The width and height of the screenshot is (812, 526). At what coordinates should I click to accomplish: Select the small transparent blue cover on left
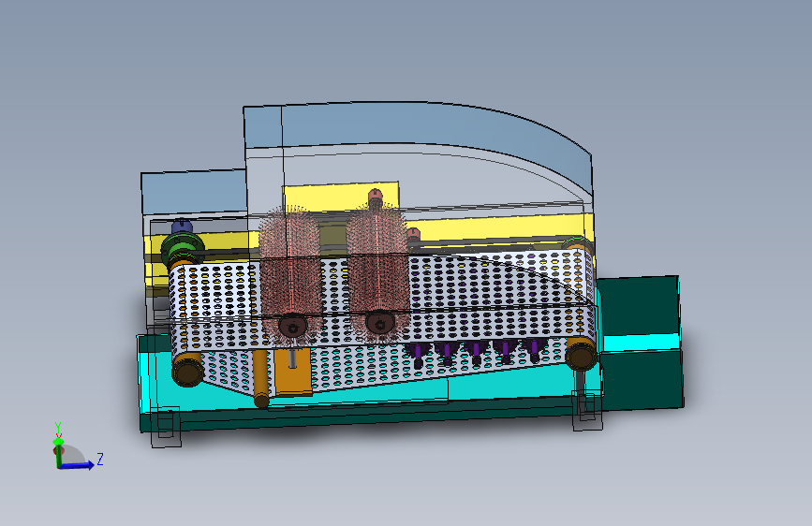click(194, 193)
